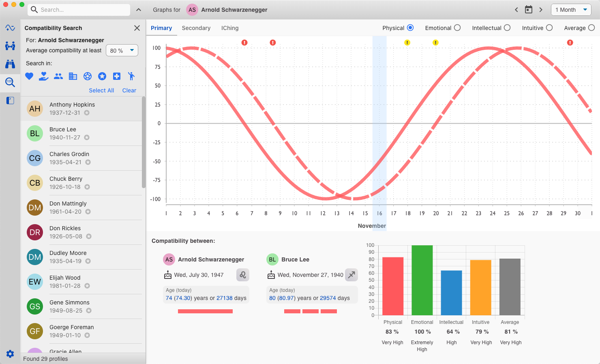Click the orange Intuitive bar in the chart
The height and width of the screenshot is (364, 600).
(x=481, y=287)
